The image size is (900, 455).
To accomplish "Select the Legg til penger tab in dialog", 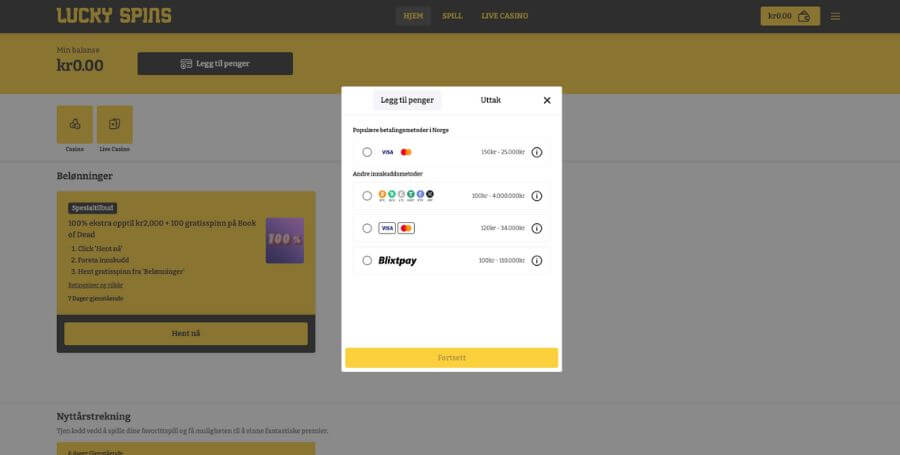I will pyautogui.click(x=407, y=100).
